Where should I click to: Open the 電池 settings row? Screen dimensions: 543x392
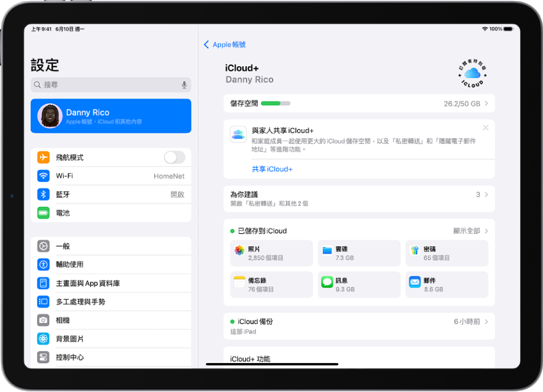coord(111,213)
